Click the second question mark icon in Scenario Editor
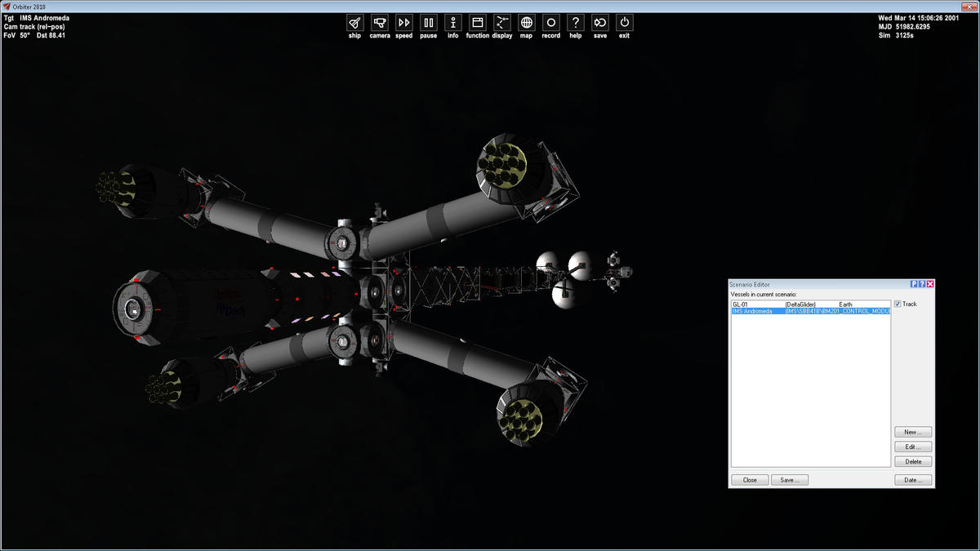 pos(922,284)
